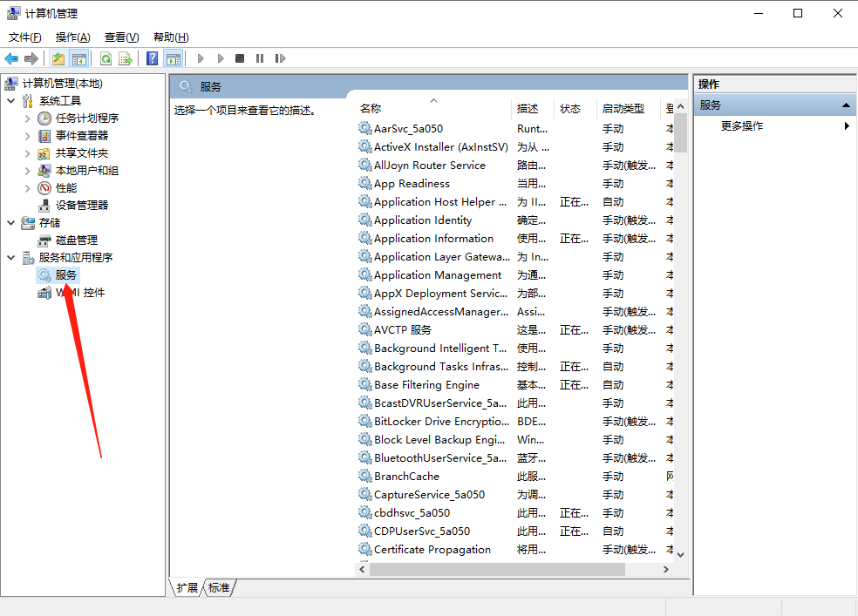
Task: Click the help question mark icon
Action: click(153, 58)
